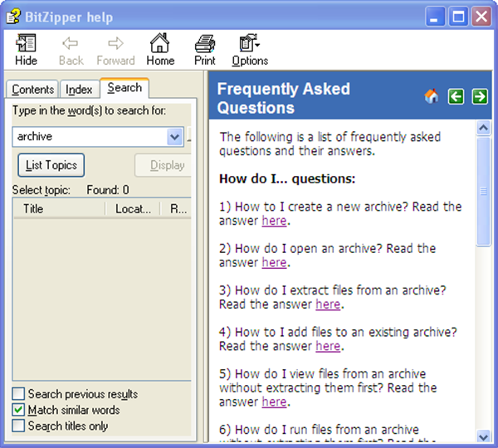
Task: Click the List Topics button
Action: [x=51, y=165]
